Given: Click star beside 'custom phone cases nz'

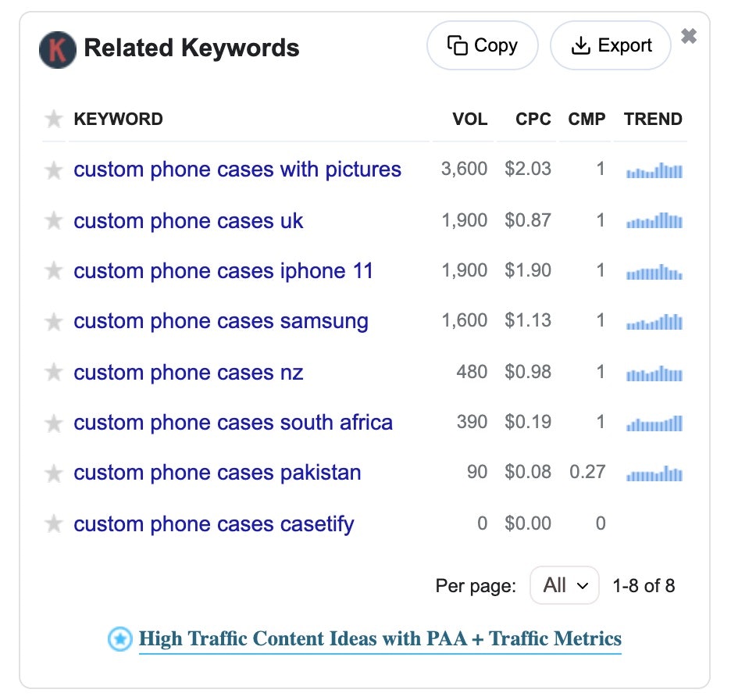Looking at the screenshot, I should [54, 373].
